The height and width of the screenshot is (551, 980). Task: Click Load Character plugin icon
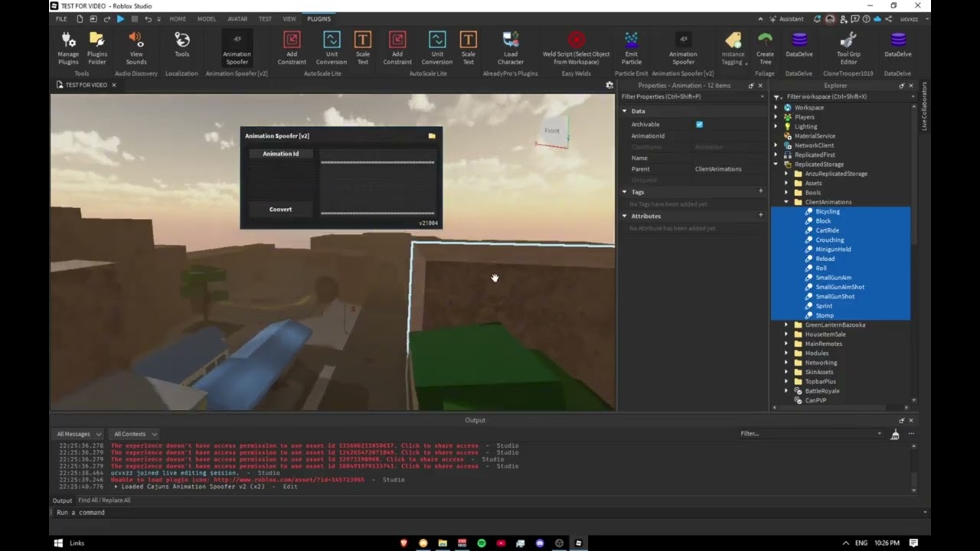click(x=511, y=47)
